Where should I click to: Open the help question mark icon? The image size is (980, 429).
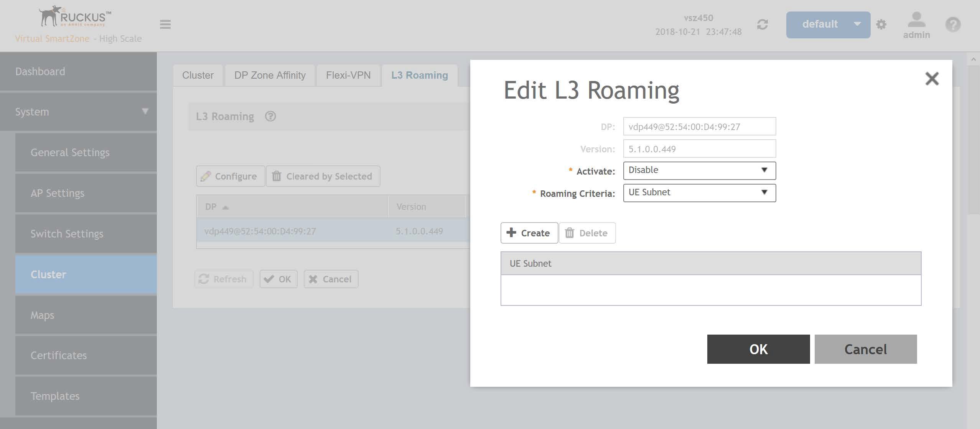click(x=953, y=25)
